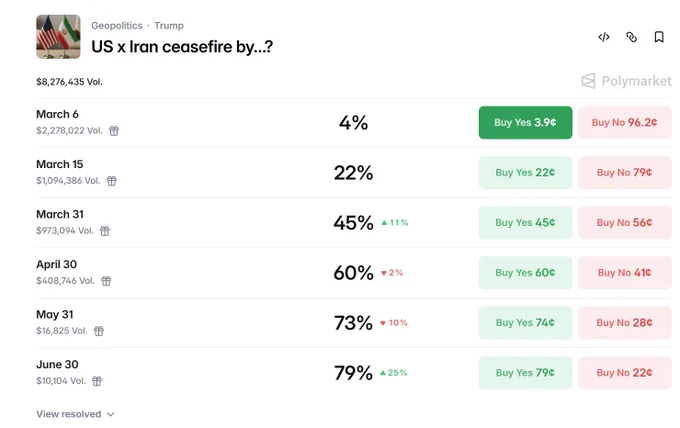Copy the market link icon

(x=631, y=37)
